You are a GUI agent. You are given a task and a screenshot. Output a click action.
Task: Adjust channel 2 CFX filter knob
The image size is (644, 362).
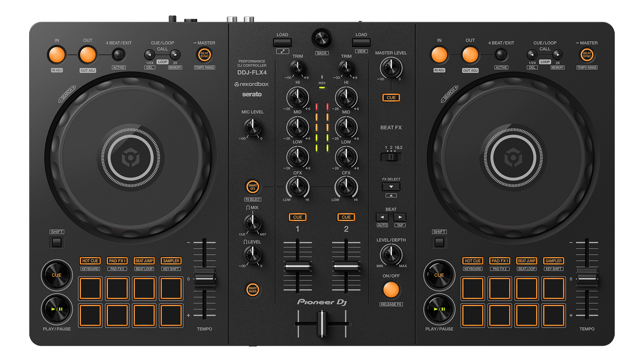(x=346, y=187)
